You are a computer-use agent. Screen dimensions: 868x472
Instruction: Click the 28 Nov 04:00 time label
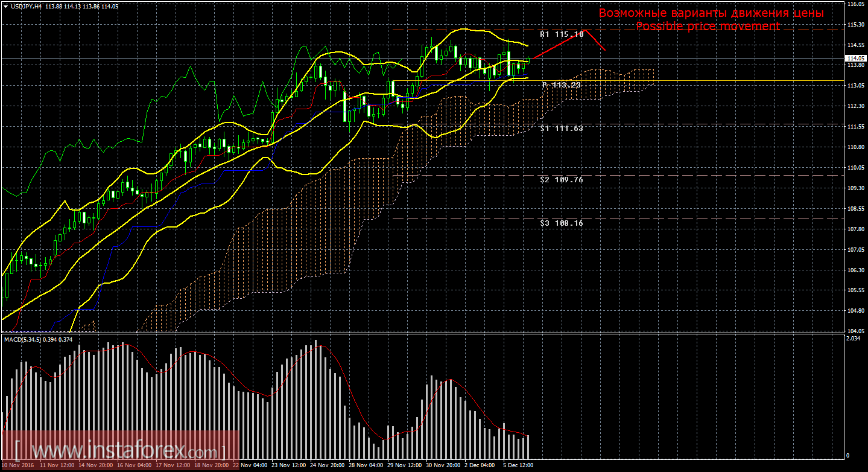pos(366,465)
